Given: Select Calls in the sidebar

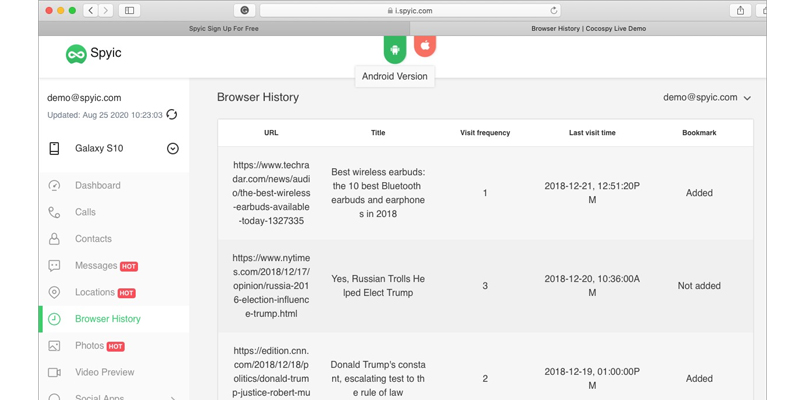Looking at the screenshot, I should point(85,212).
